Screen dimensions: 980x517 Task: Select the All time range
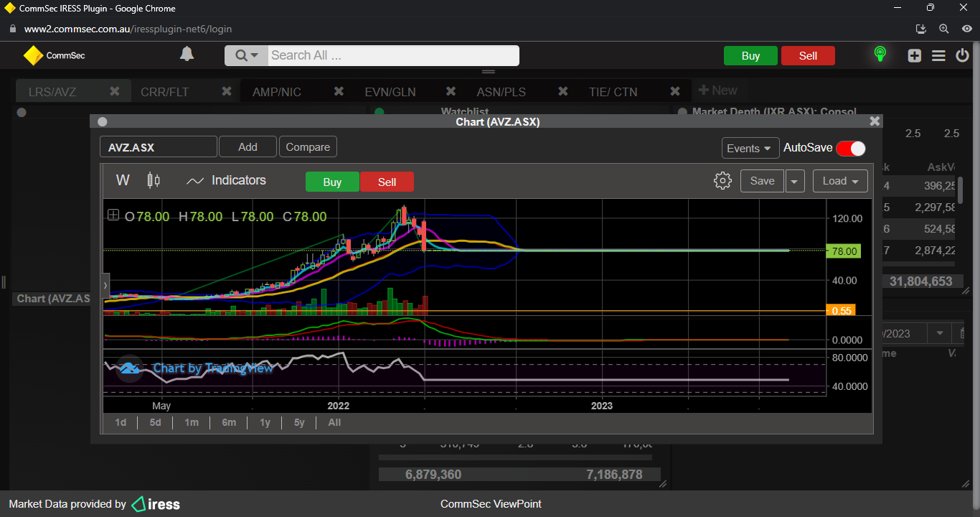tap(334, 423)
